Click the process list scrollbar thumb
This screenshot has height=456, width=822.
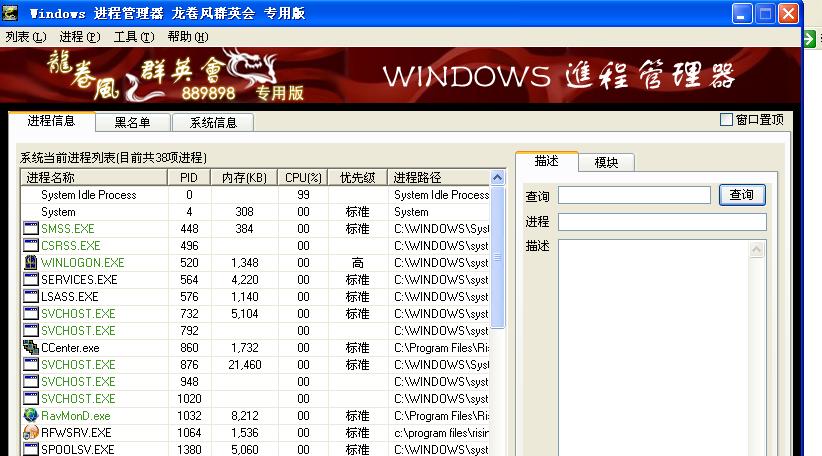click(497, 257)
